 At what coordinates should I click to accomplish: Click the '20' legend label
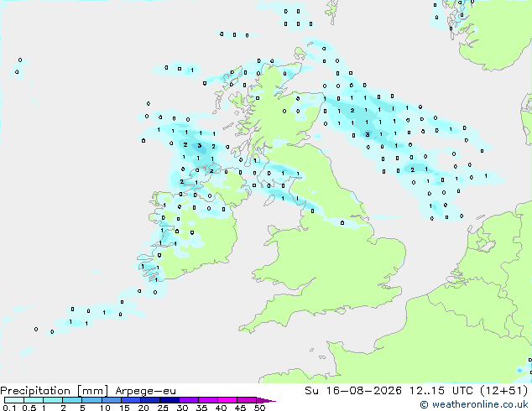click(x=143, y=408)
